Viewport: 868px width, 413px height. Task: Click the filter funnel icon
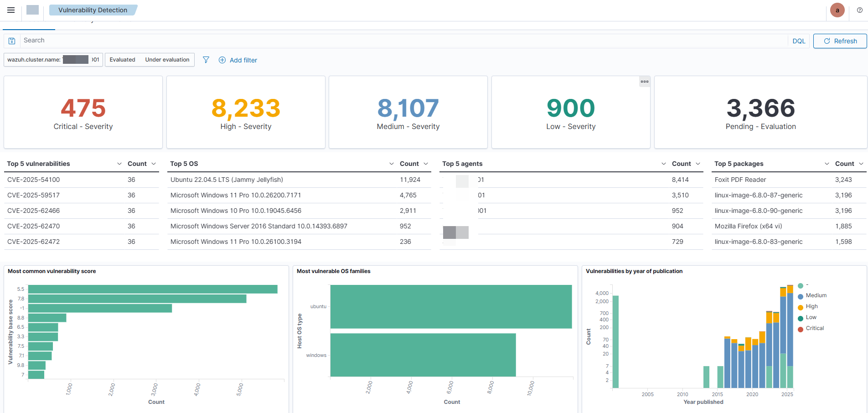tap(206, 60)
